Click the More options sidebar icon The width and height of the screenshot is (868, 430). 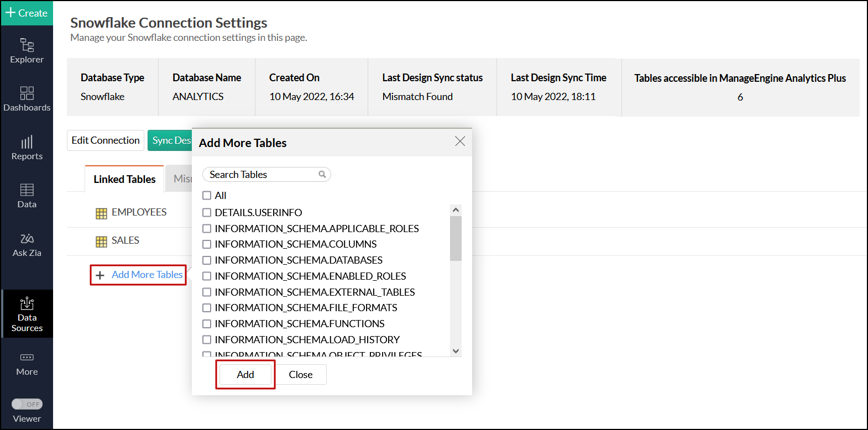pos(27,358)
